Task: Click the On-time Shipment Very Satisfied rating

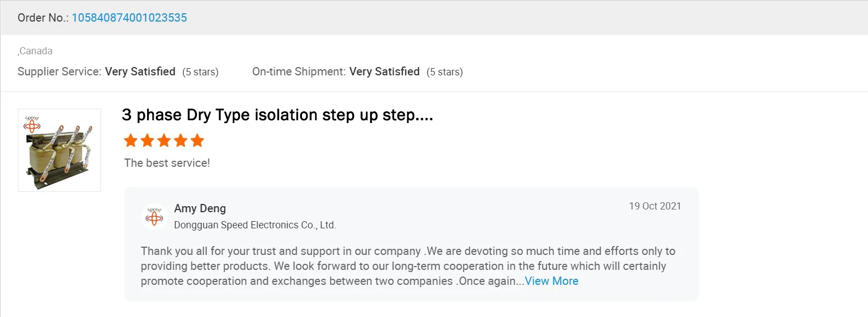Action: click(384, 71)
